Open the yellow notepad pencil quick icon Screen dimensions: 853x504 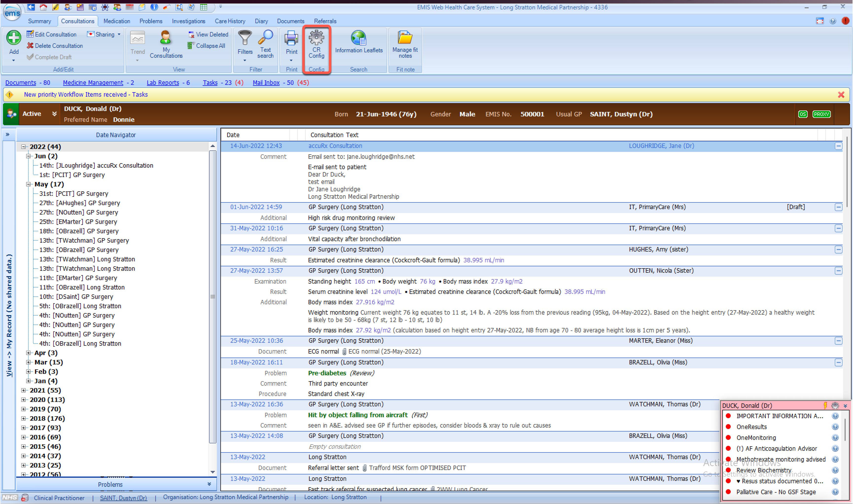tap(55, 7)
